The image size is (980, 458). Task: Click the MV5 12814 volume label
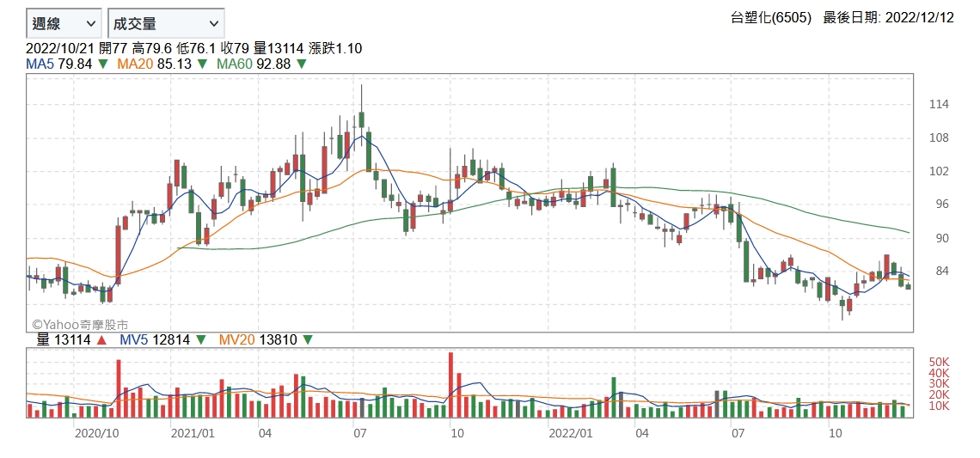(155, 340)
